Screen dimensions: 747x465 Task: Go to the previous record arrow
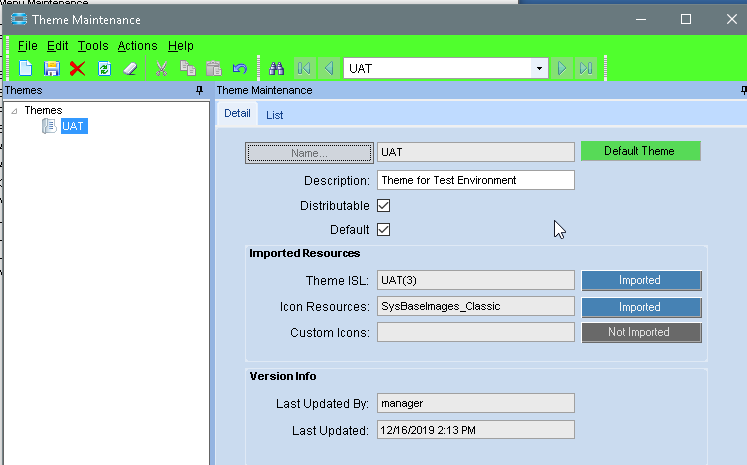pos(329,69)
